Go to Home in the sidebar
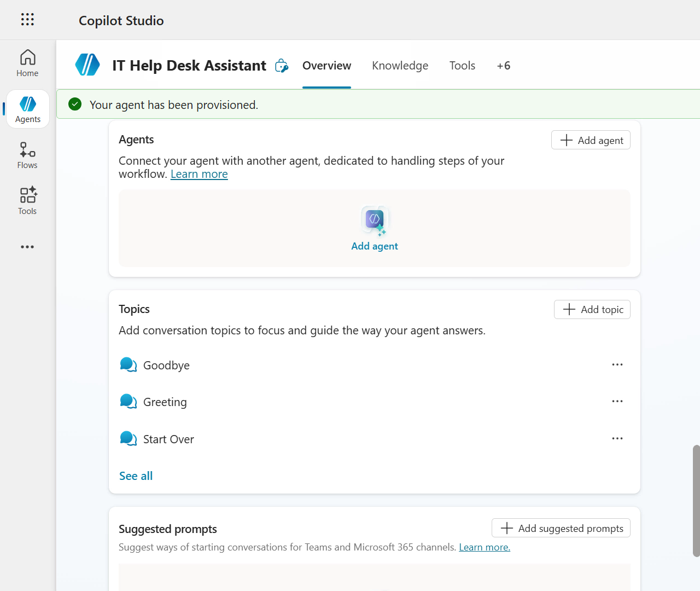The width and height of the screenshot is (700, 591). 27,63
